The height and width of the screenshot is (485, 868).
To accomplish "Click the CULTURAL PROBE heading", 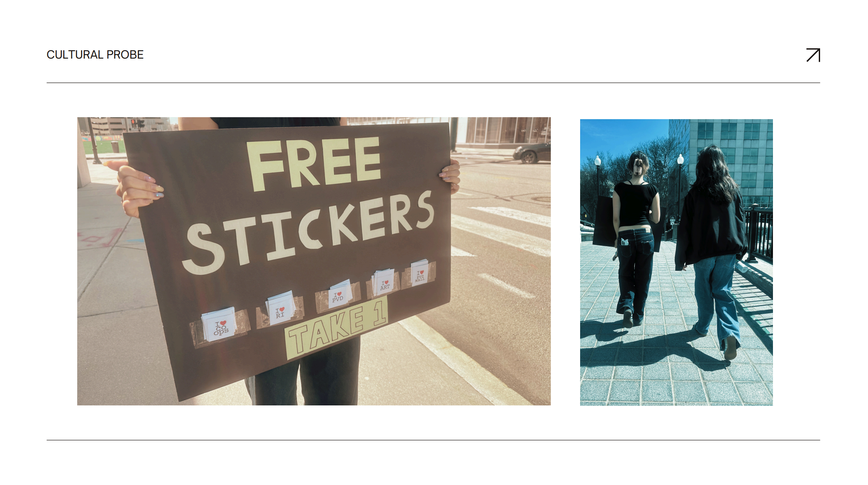I will coord(95,55).
